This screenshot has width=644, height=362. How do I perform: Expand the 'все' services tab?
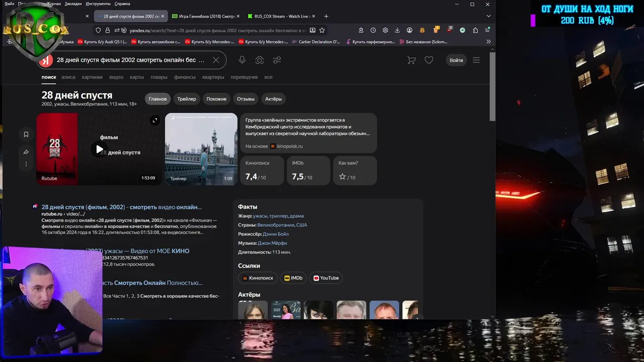(268, 77)
